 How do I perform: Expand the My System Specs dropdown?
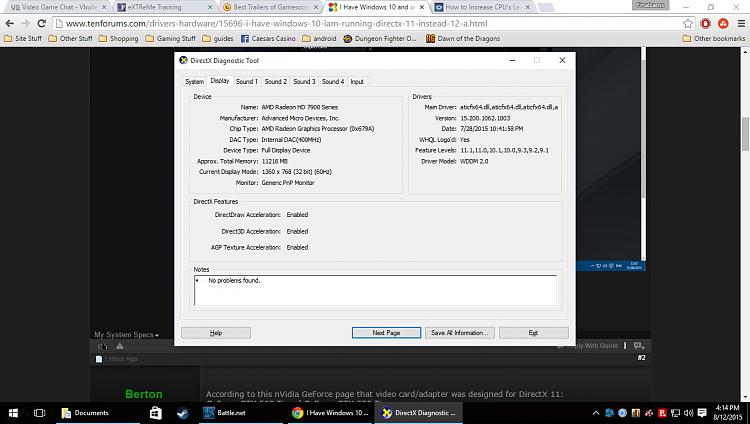click(126, 335)
